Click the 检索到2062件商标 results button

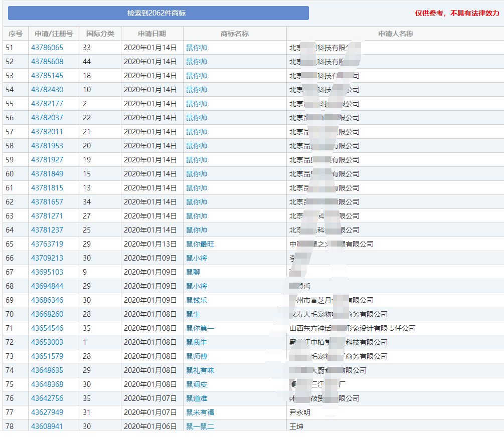pyautogui.click(x=158, y=13)
